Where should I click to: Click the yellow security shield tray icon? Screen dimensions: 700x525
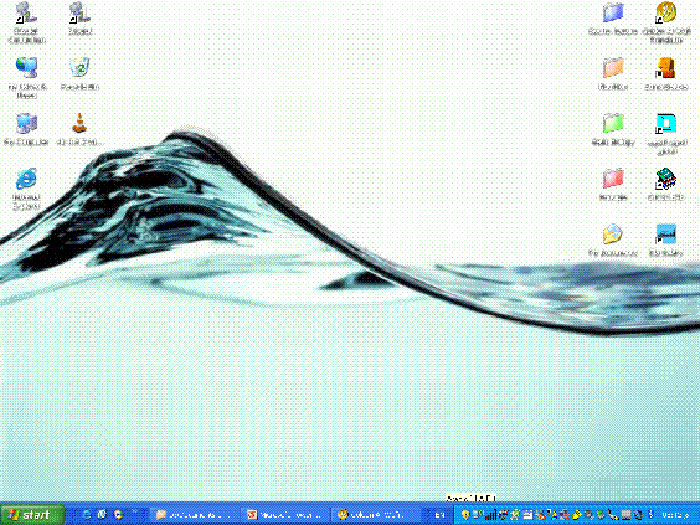point(465,515)
